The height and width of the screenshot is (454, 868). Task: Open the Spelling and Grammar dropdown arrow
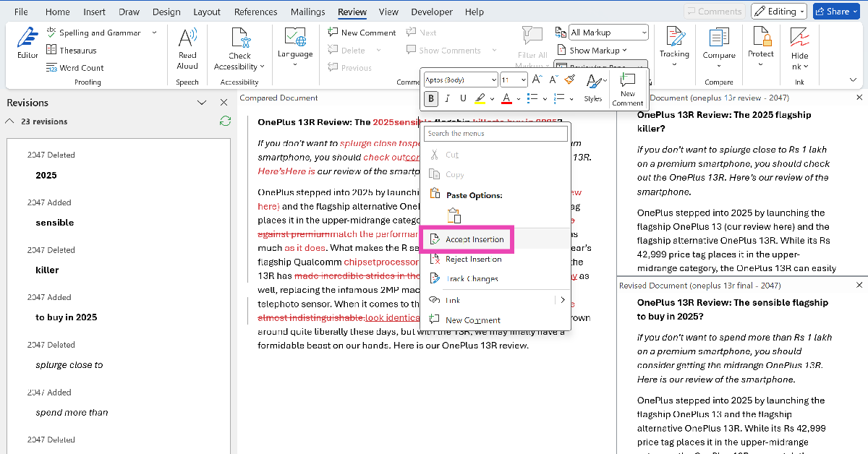point(154,33)
